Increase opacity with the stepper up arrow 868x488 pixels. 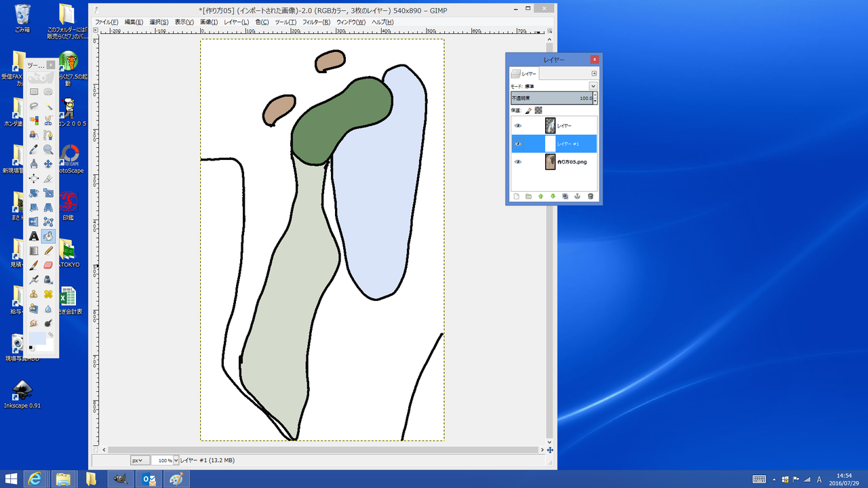point(595,96)
